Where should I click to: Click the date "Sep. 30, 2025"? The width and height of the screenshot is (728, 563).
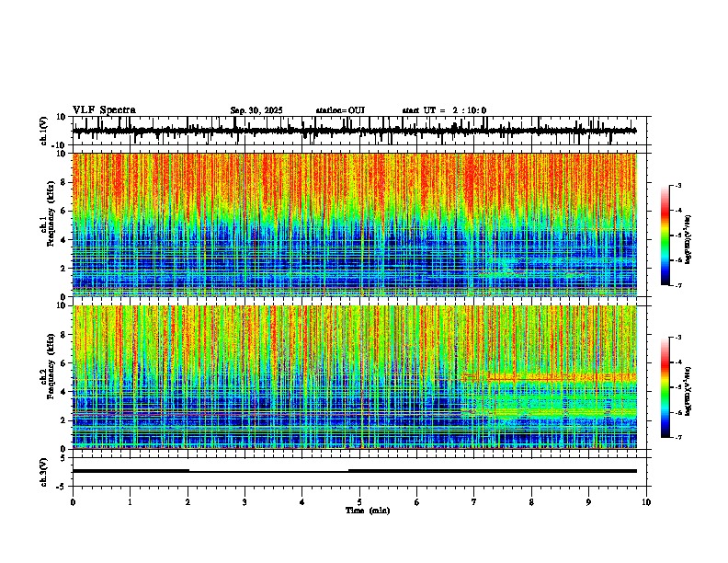pyautogui.click(x=256, y=110)
